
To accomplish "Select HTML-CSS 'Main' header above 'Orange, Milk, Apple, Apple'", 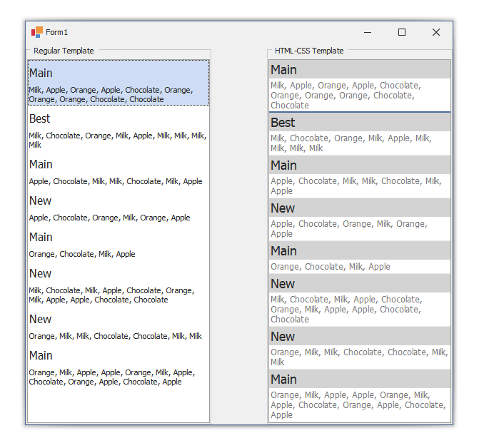I will pos(360,379).
